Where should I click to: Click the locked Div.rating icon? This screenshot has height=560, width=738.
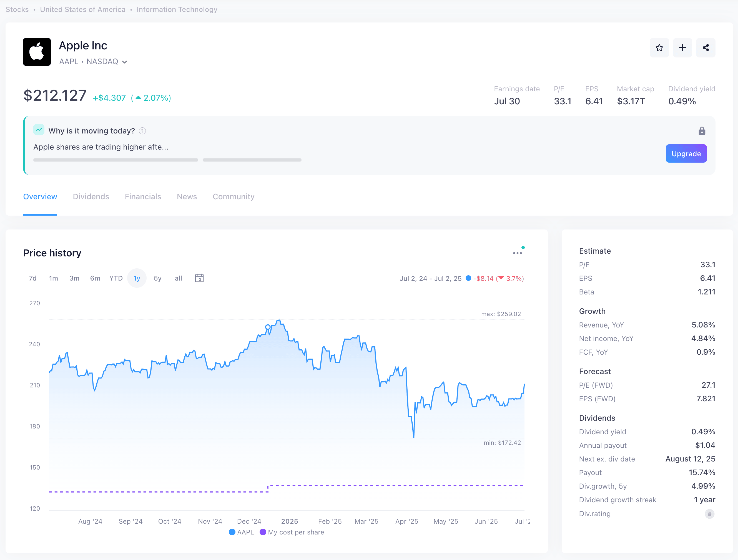709,514
